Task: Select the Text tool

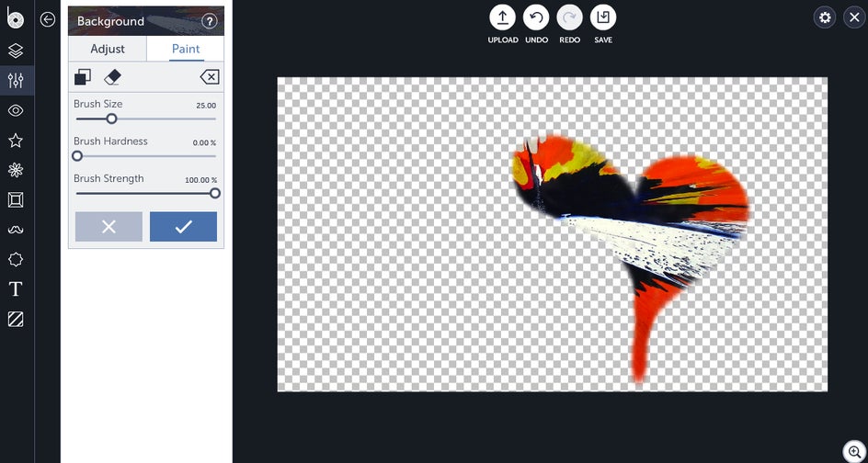Action: click(16, 288)
